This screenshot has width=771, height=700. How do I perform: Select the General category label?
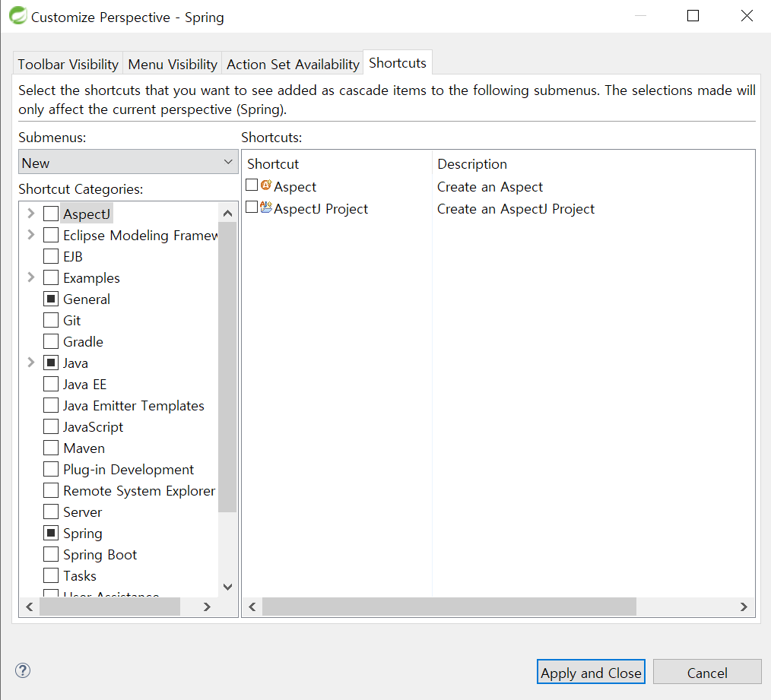[87, 299]
